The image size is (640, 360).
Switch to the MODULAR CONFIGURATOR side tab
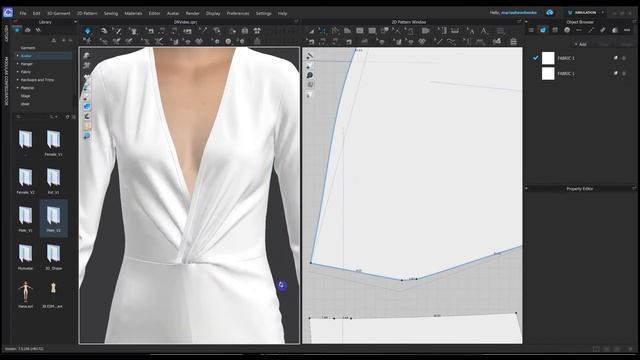tap(6, 81)
